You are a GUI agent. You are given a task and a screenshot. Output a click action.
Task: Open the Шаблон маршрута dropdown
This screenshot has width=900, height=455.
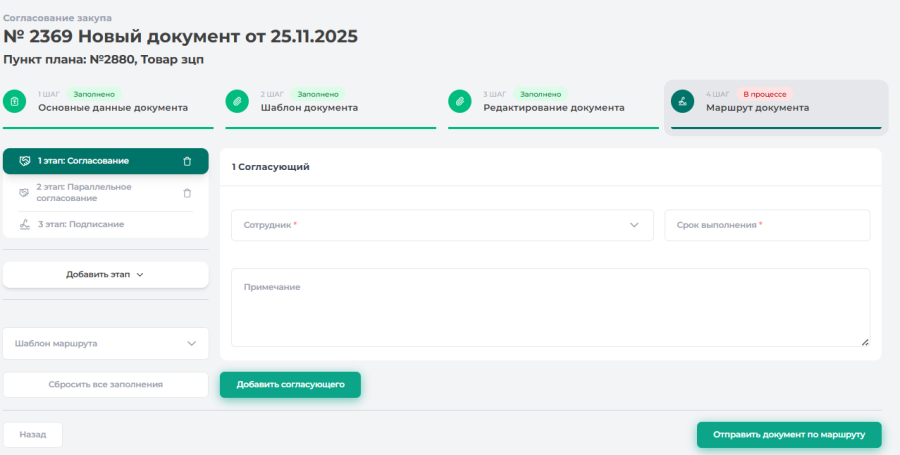click(x=105, y=343)
